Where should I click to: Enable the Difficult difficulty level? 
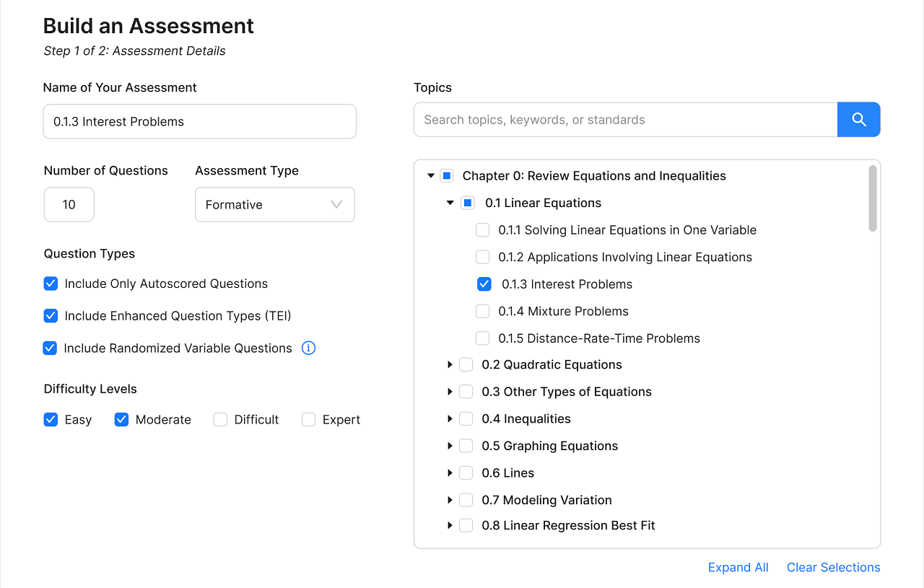[x=219, y=419]
